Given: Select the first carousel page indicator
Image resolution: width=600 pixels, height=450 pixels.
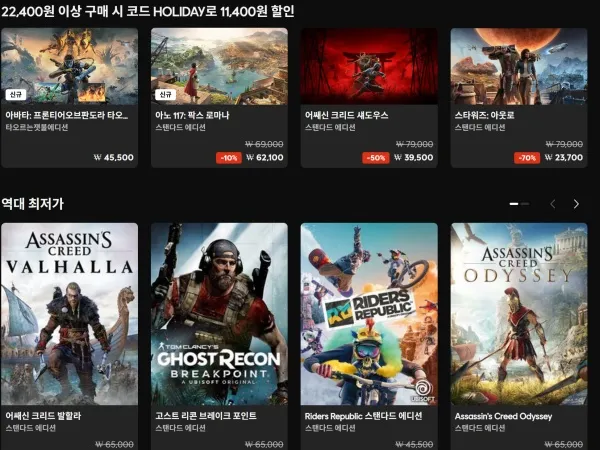Looking at the screenshot, I should 514,204.
